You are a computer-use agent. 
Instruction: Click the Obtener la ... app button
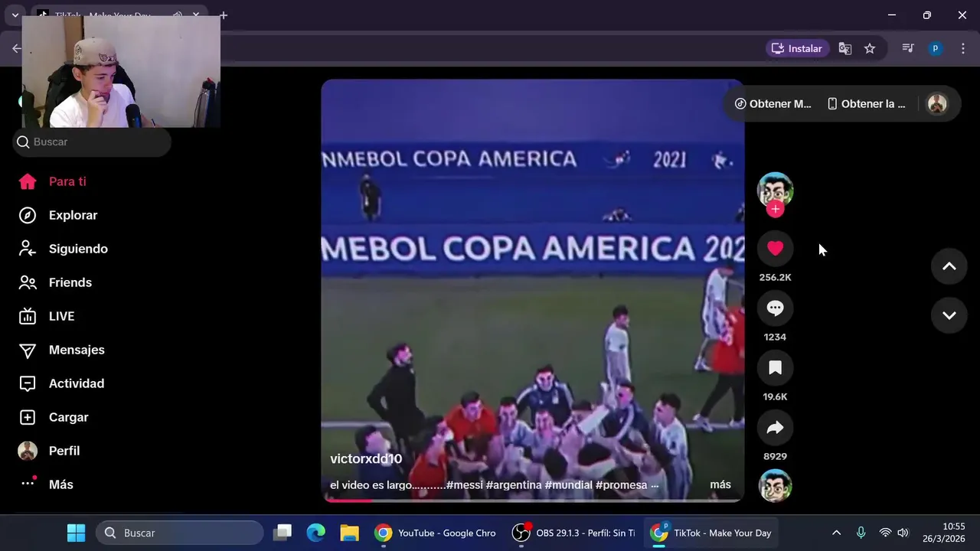867,103
